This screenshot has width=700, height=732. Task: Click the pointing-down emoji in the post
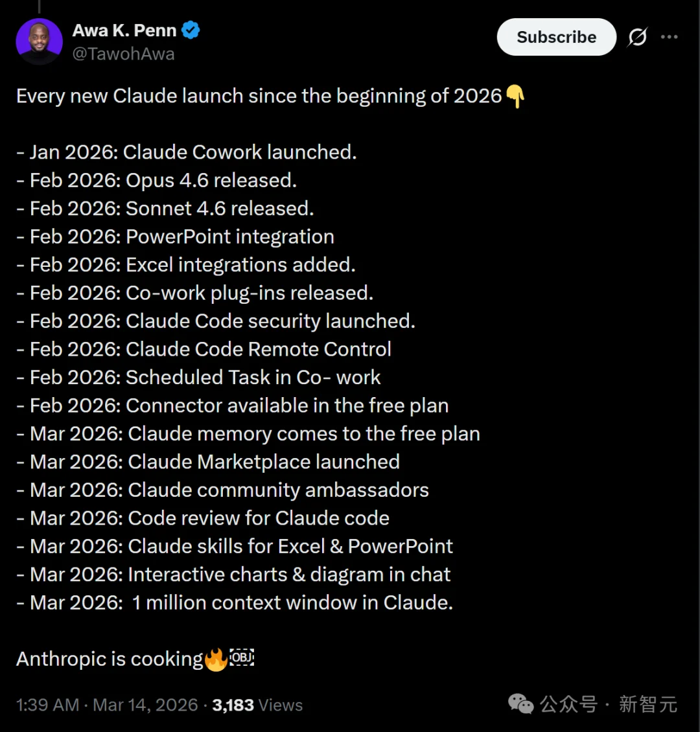coord(514,96)
